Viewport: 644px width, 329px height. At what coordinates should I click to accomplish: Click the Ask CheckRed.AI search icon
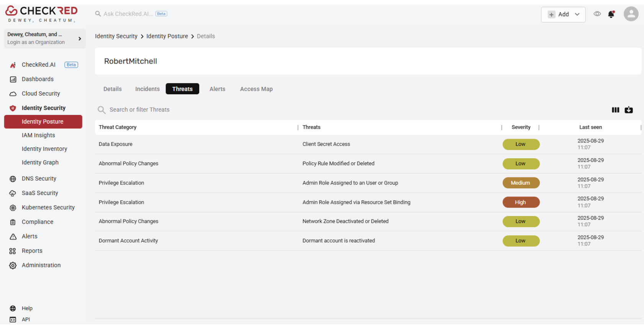pyautogui.click(x=98, y=14)
